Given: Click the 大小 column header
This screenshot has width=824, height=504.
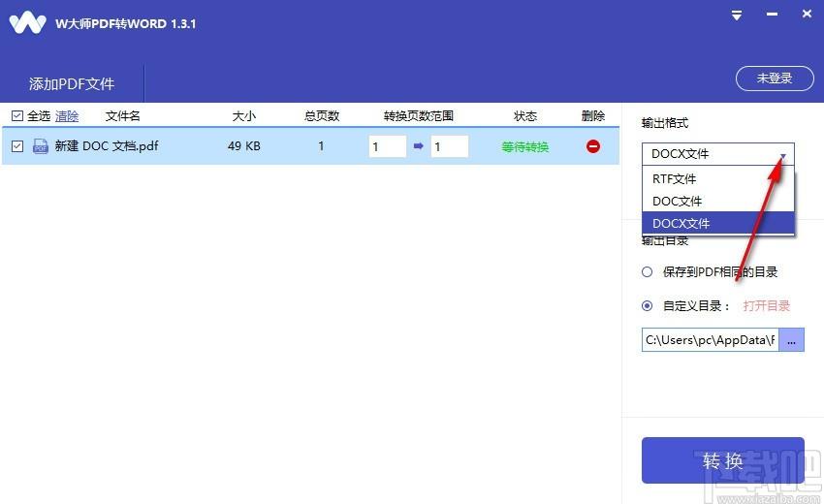Looking at the screenshot, I should [x=244, y=115].
